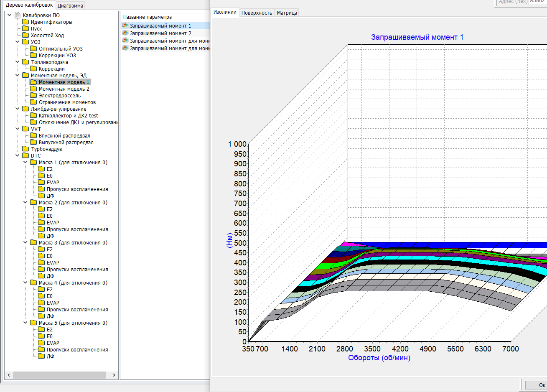Image resolution: width=547 pixels, height=392 pixels.
Task: Click the Пуск folder icon
Action: 25,28
